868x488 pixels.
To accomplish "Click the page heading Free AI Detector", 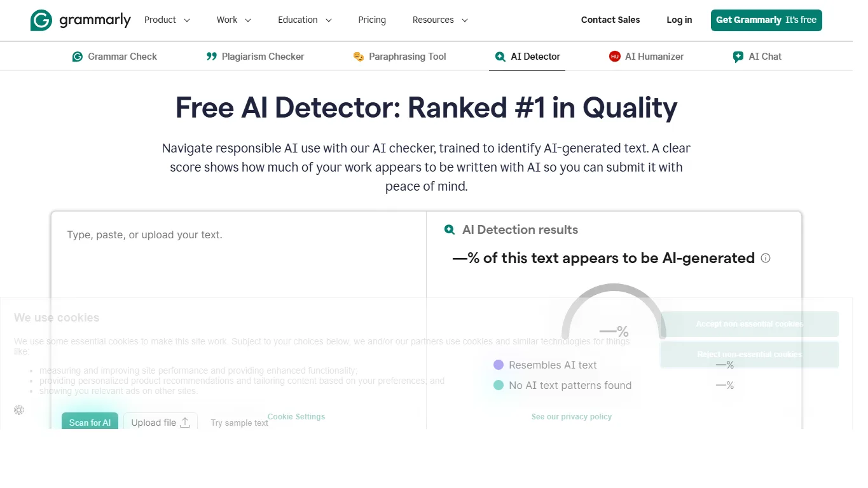I will (x=426, y=107).
